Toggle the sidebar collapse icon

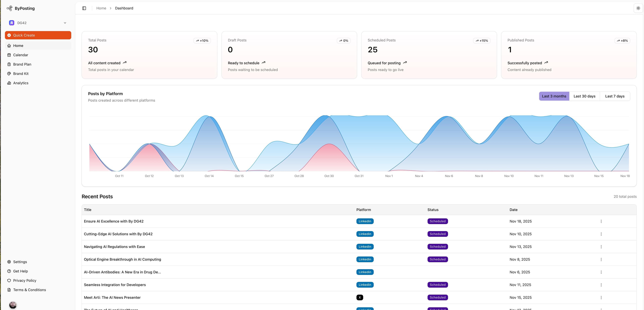(84, 8)
